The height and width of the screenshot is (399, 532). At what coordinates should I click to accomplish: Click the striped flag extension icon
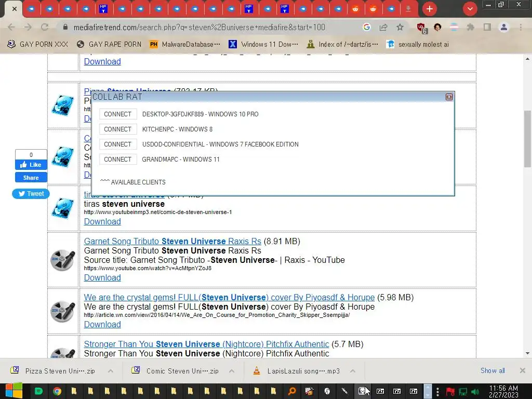tap(454, 27)
